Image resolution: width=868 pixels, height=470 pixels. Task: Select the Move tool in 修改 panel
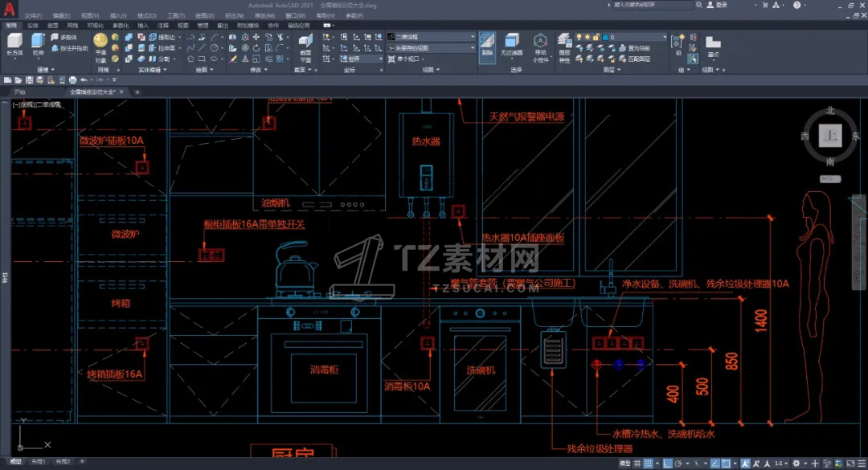coord(256,37)
